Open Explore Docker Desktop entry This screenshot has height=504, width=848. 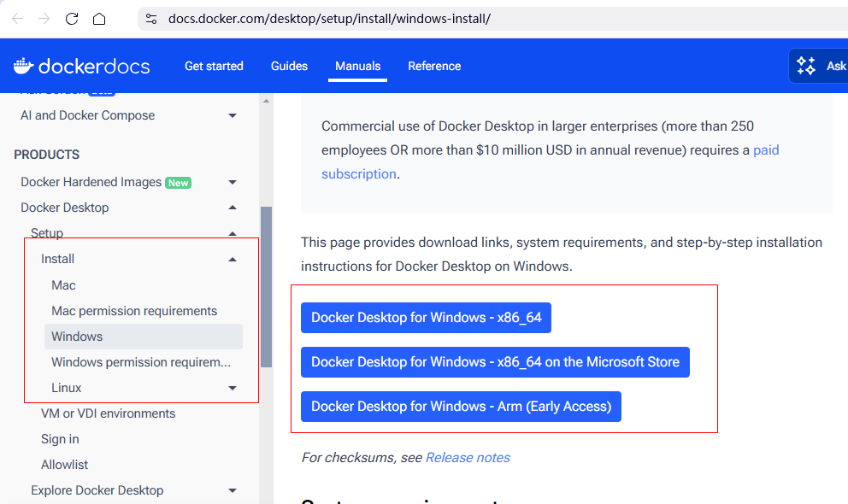click(97, 490)
